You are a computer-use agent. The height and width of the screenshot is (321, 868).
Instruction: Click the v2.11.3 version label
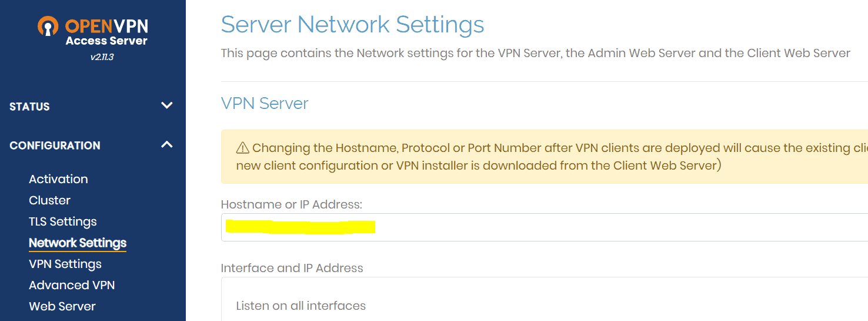click(x=102, y=57)
